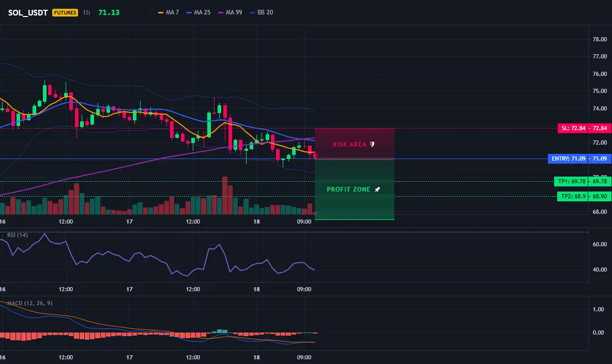612x364 pixels.
Task: Click the 18 date label on the price chart time axis
Action: tap(256, 221)
